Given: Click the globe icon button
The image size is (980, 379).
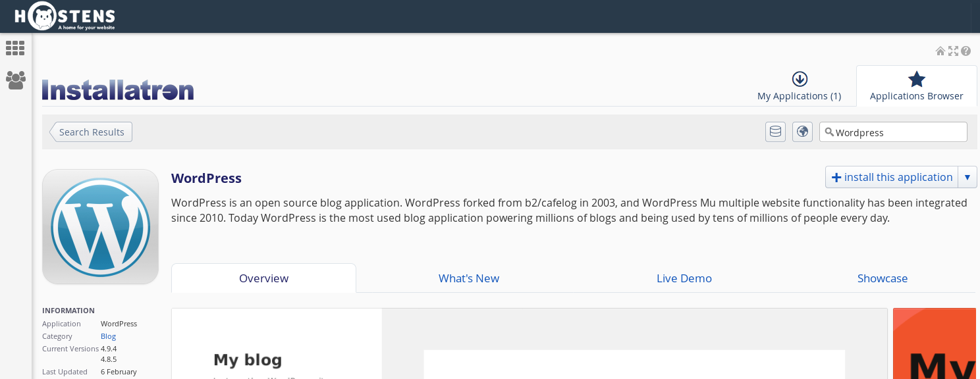Looking at the screenshot, I should click(x=802, y=132).
